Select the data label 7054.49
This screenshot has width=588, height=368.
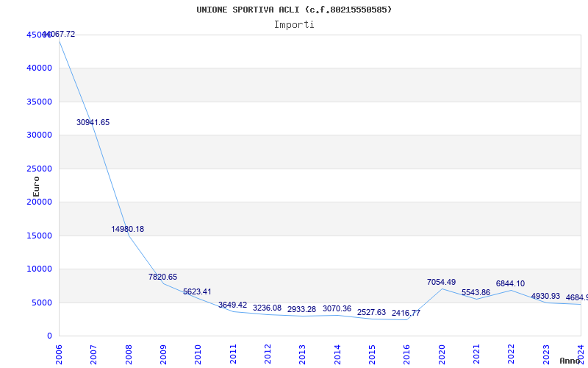click(x=442, y=282)
